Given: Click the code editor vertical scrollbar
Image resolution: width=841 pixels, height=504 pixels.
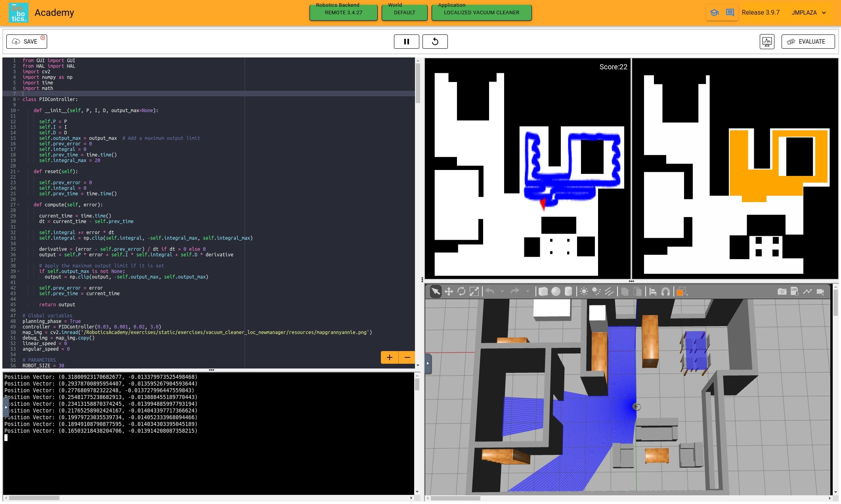Looking at the screenshot, I should tap(418, 83).
